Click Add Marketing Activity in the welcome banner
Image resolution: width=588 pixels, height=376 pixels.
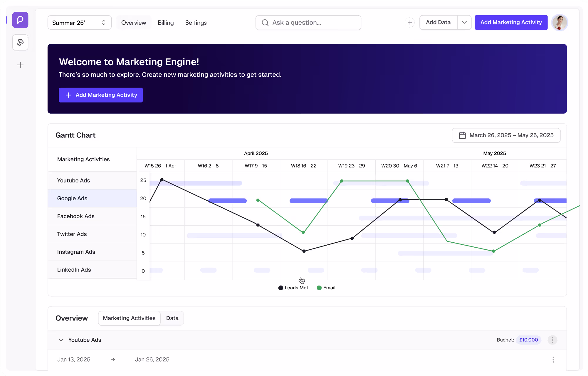(x=101, y=95)
